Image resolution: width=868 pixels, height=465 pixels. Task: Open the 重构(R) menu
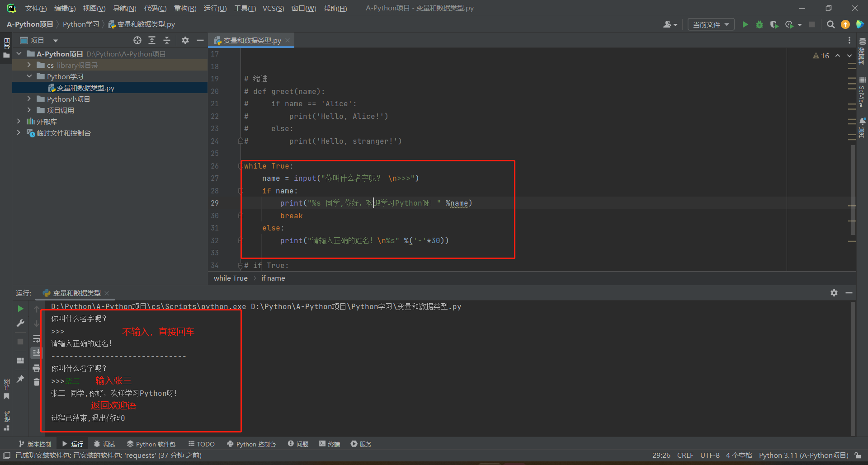coord(185,8)
